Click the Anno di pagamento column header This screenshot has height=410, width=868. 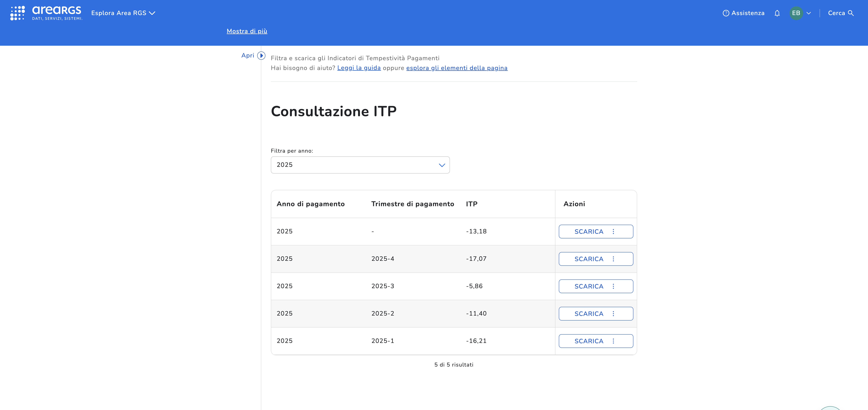point(311,204)
